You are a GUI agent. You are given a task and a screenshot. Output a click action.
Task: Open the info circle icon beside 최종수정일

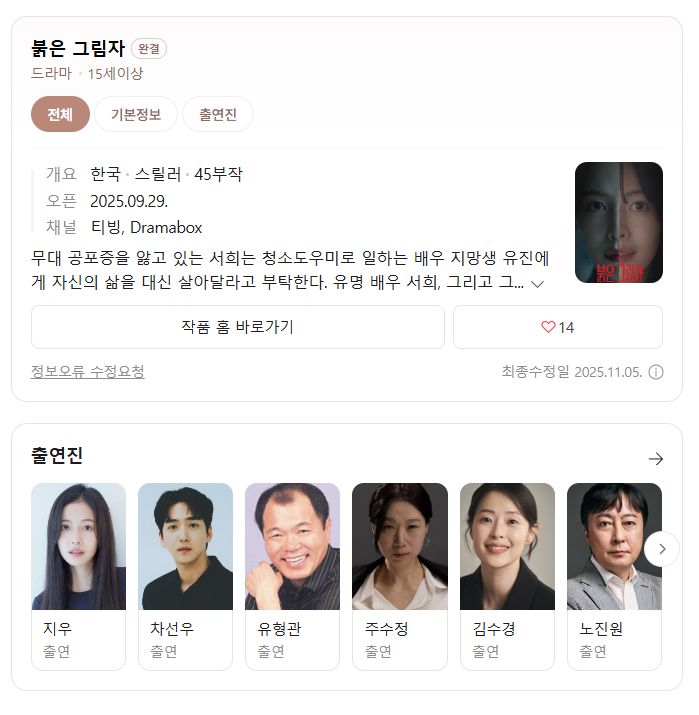(x=656, y=372)
